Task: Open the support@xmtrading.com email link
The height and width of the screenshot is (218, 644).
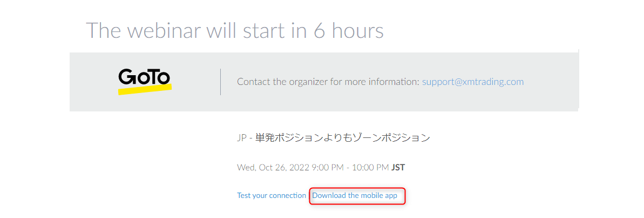Action: (473, 82)
